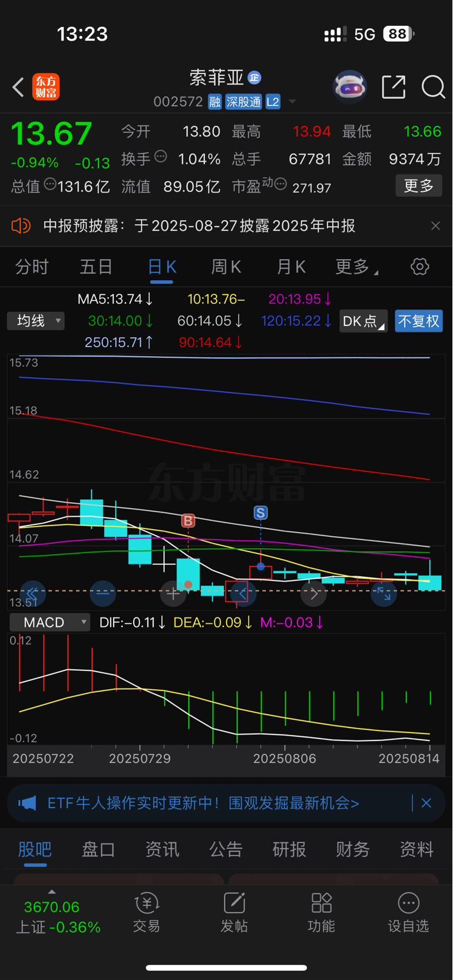Open the robot assistant avatar
Viewport: 453px width, 980px height.
[x=350, y=87]
